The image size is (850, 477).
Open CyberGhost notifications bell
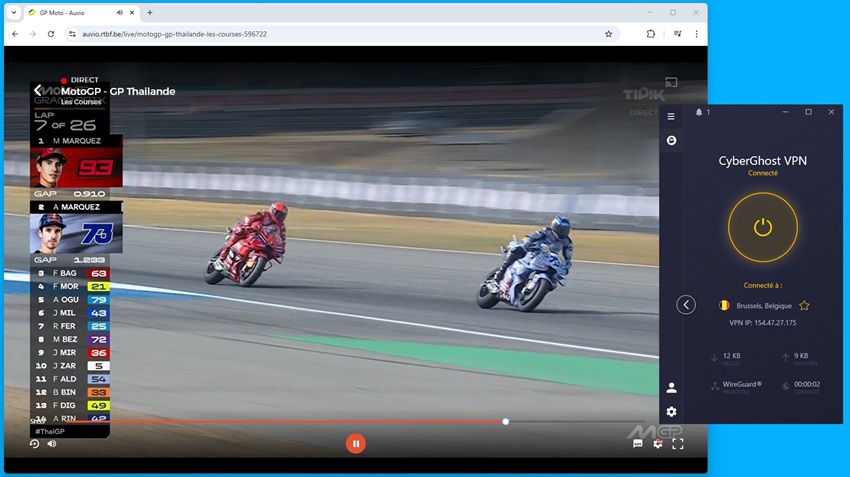click(699, 112)
